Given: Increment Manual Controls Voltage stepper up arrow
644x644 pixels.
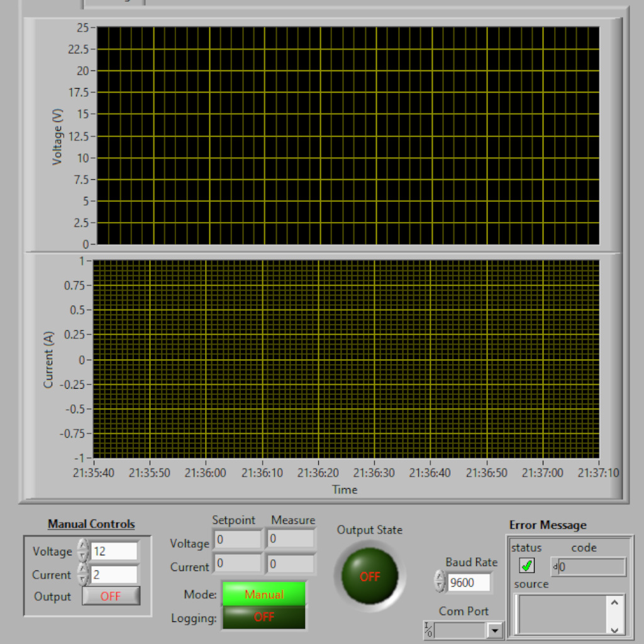Looking at the screenshot, I should coord(83,545).
